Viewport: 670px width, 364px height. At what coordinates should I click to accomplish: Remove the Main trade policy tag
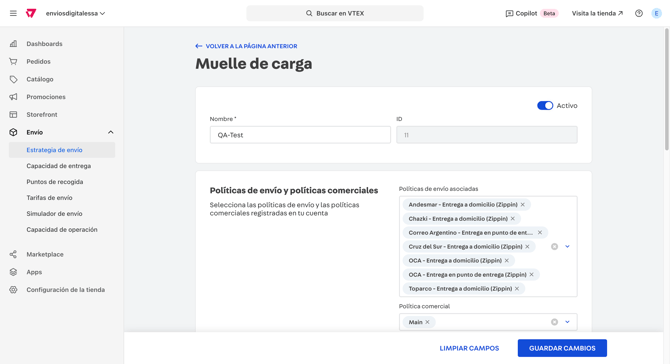click(x=427, y=322)
